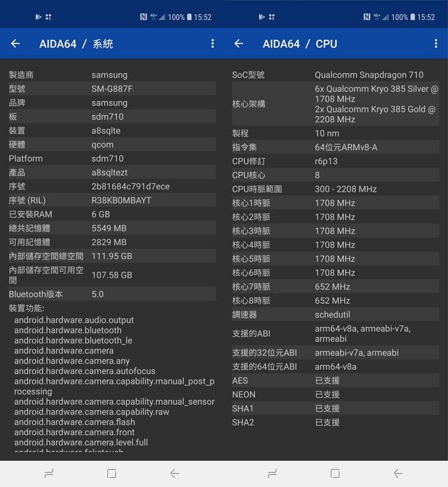
Task: Select the AIDA64 / 系統 title
Action: 77,44
